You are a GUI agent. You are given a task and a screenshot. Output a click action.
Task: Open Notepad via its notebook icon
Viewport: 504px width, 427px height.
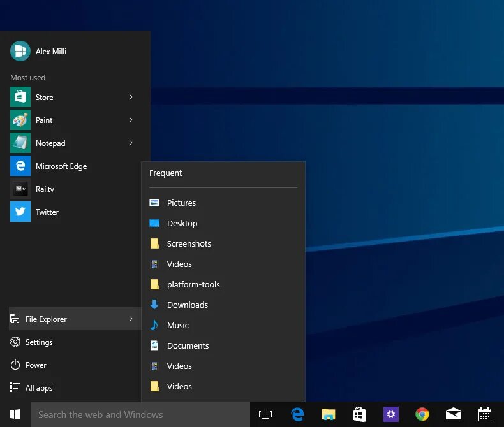[20, 143]
